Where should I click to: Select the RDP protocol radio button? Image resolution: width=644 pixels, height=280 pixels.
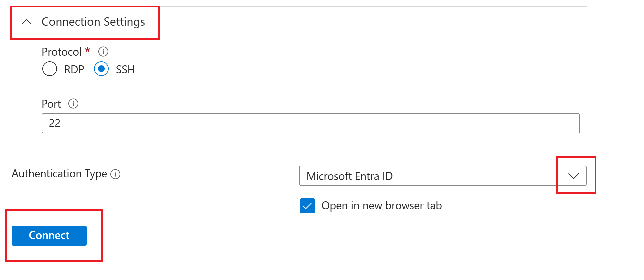50,69
